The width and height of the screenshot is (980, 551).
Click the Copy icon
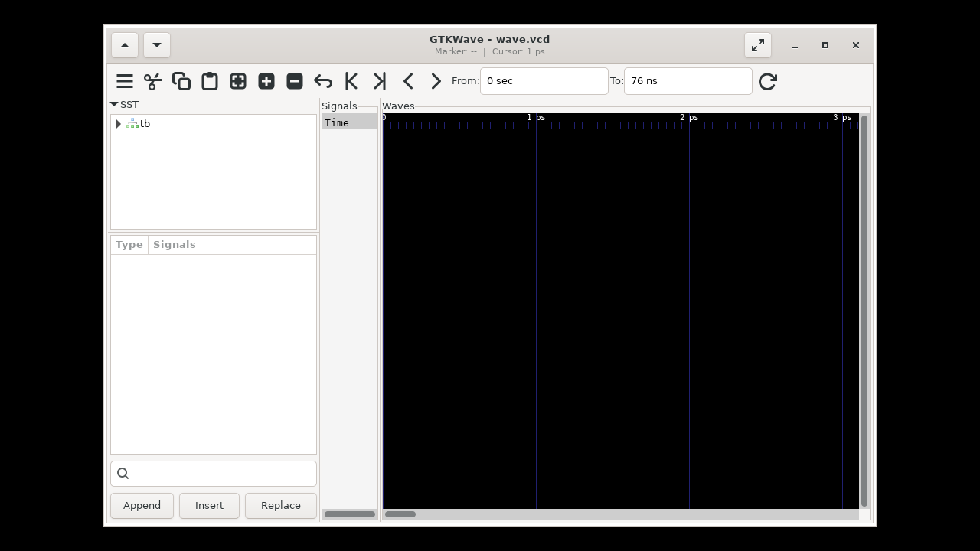(x=181, y=81)
